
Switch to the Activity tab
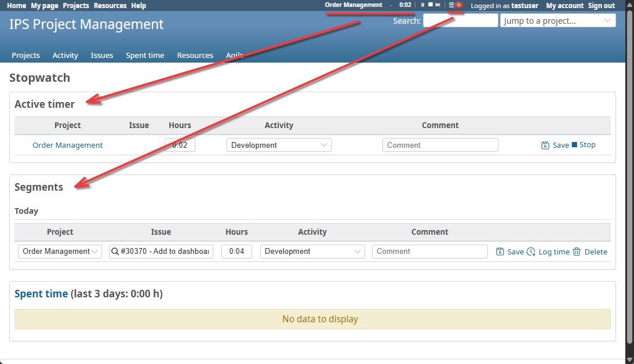point(65,56)
